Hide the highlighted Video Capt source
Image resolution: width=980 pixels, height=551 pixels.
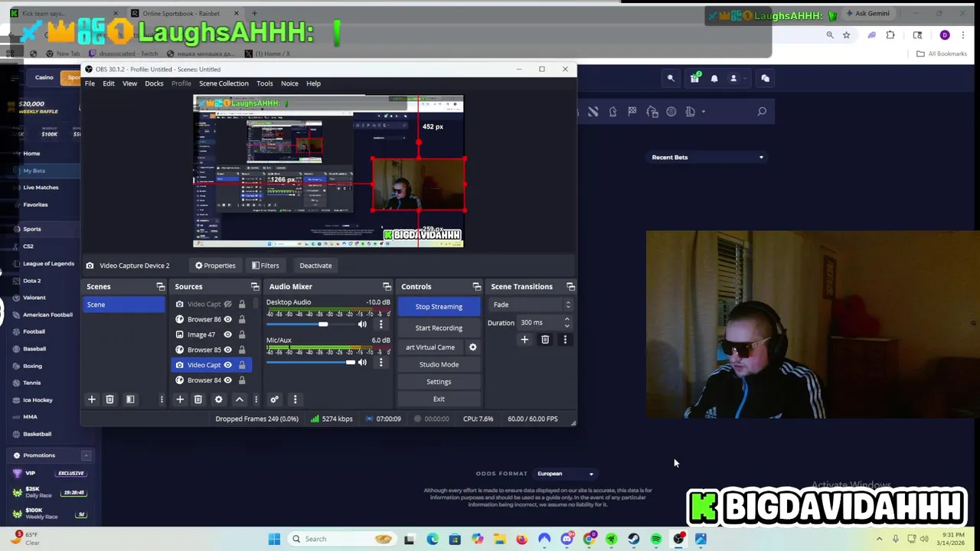(227, 365)
